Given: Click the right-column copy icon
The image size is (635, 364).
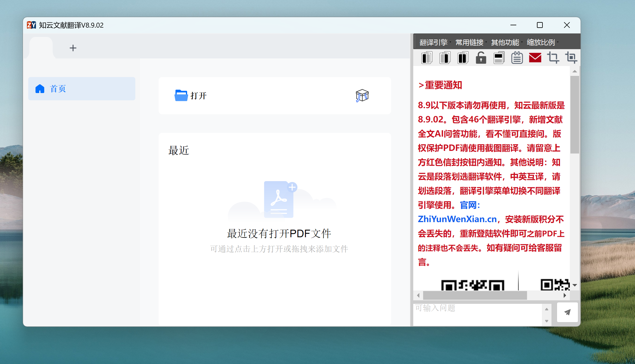Looking at the screenshot, I should coord(445,58).
